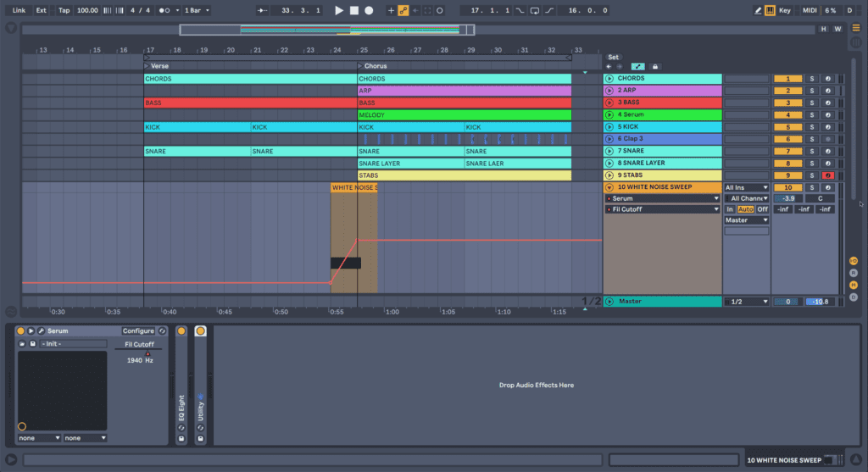Set monitor to Auto on track 10

click(746, 209)
